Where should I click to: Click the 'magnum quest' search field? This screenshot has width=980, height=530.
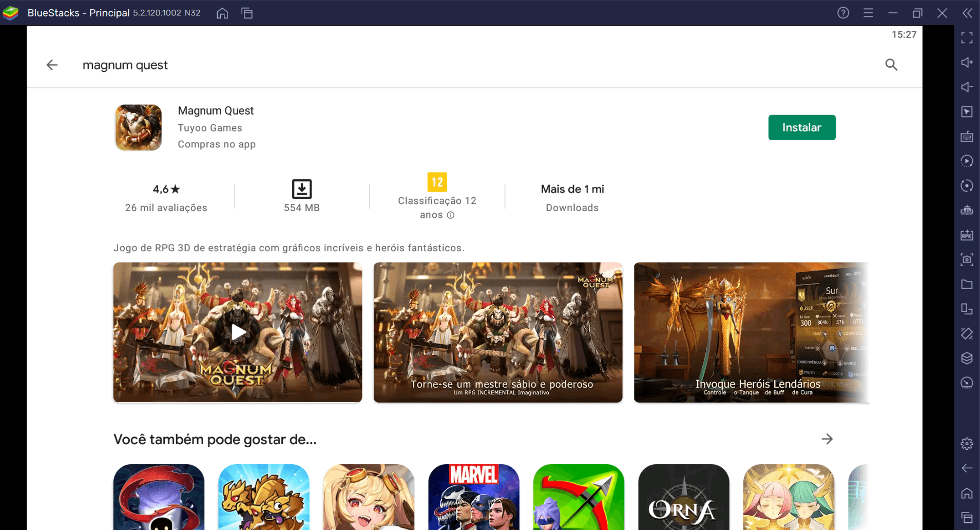click(125, 65)
